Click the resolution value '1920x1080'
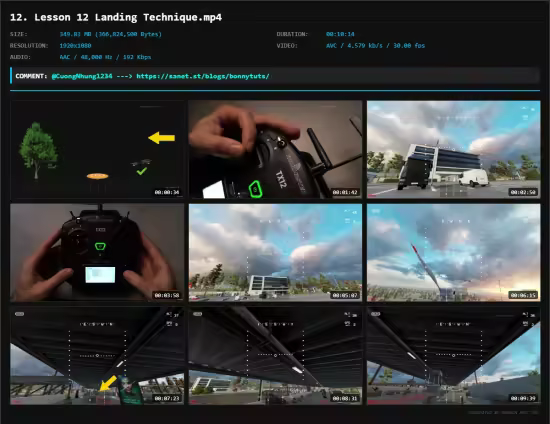The height and width of the screenshot is (424, 550). tap(75, 46)
